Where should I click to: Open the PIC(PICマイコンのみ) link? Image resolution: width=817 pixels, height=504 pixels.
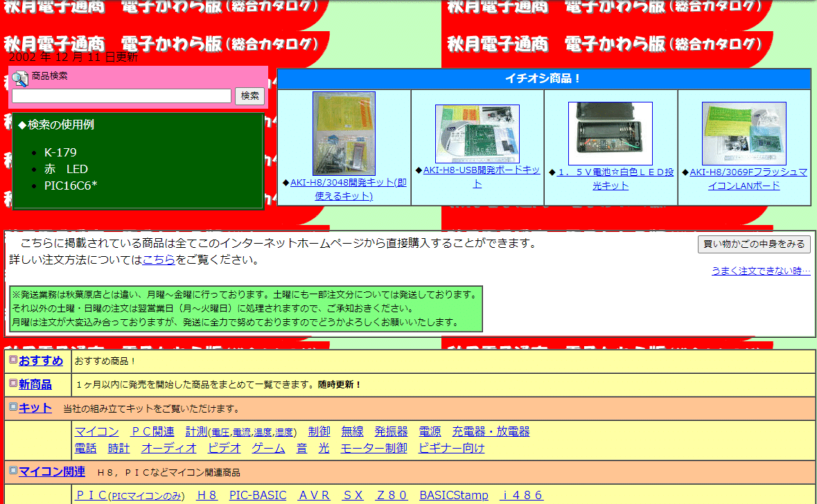point(130,495)
